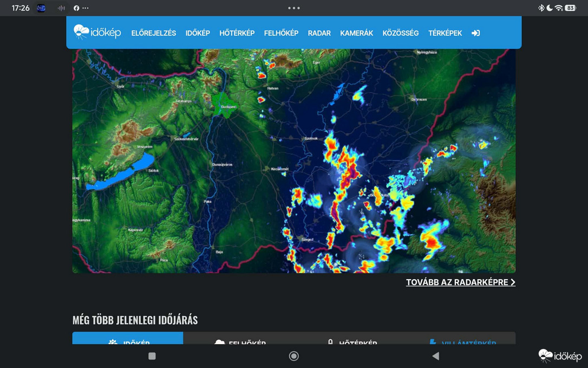Open the Kamerák section
The height and width of the screenshot is (368, 588).
coord(357,33)
